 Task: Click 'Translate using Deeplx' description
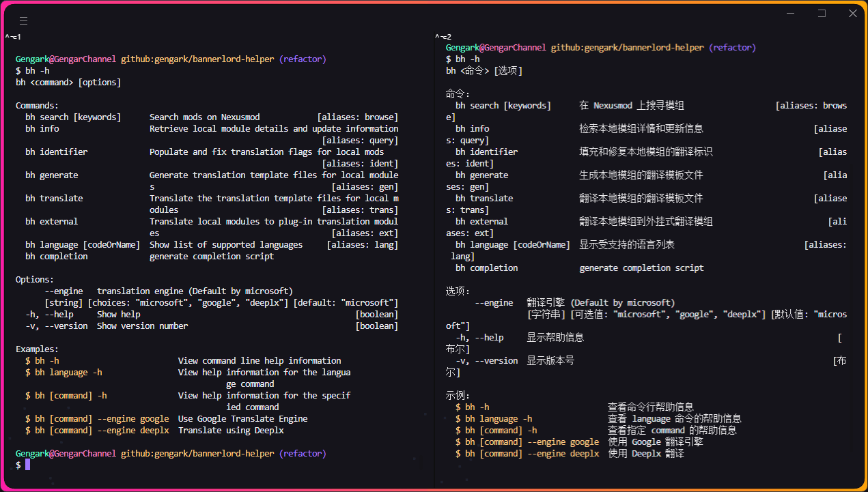click(x=231, y=431)
